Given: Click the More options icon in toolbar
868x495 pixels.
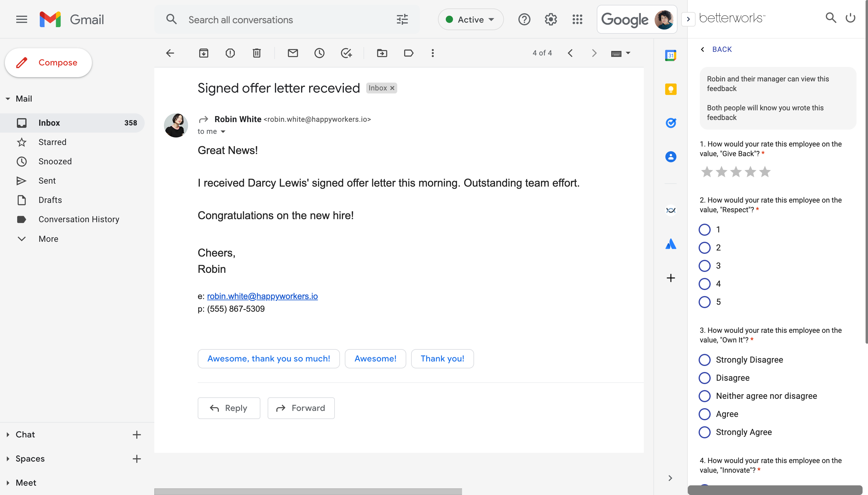Looking at the screenshot, I should 433,53.
